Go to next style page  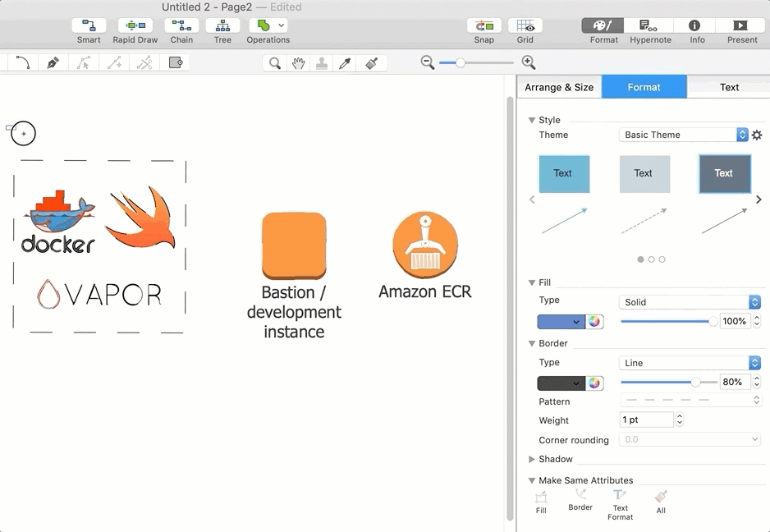(759, 199)
